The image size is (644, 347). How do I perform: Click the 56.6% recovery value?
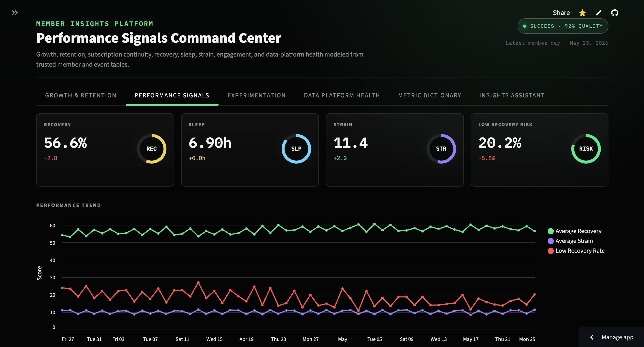[66, 143]
